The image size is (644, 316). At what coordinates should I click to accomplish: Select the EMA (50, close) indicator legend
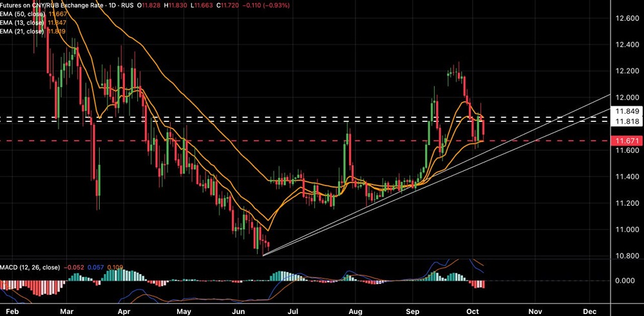22,14
